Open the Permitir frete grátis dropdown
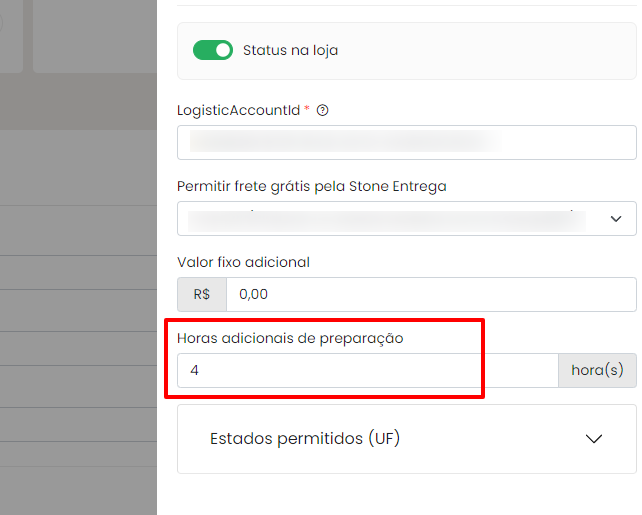The image size is (642, 515). tap(390, 218)
